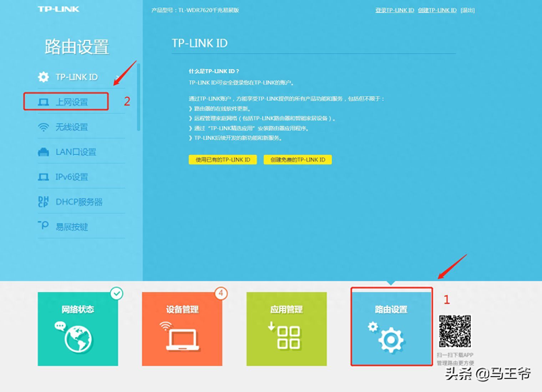Screen dimensions: 542x392
Task: Open 无线设置 menu item
Action: 81,127
